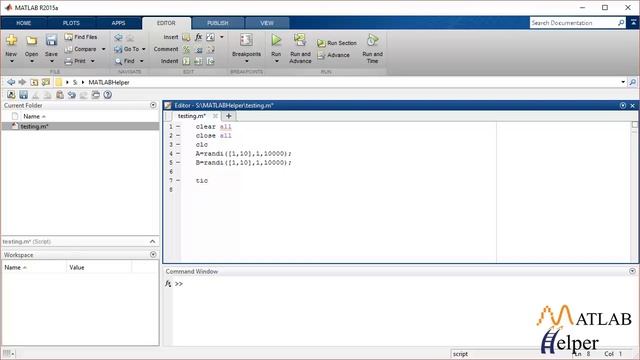
Task: Click the smart indent icon
Action: point(186,61)
